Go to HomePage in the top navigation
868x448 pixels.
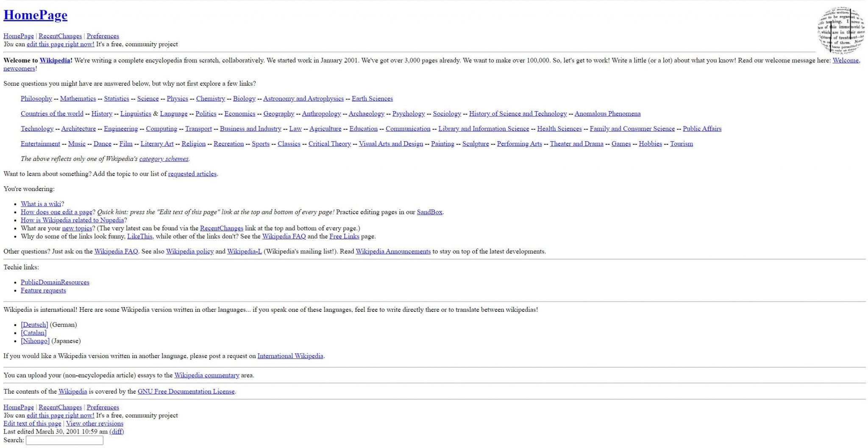tap(19, 36)
